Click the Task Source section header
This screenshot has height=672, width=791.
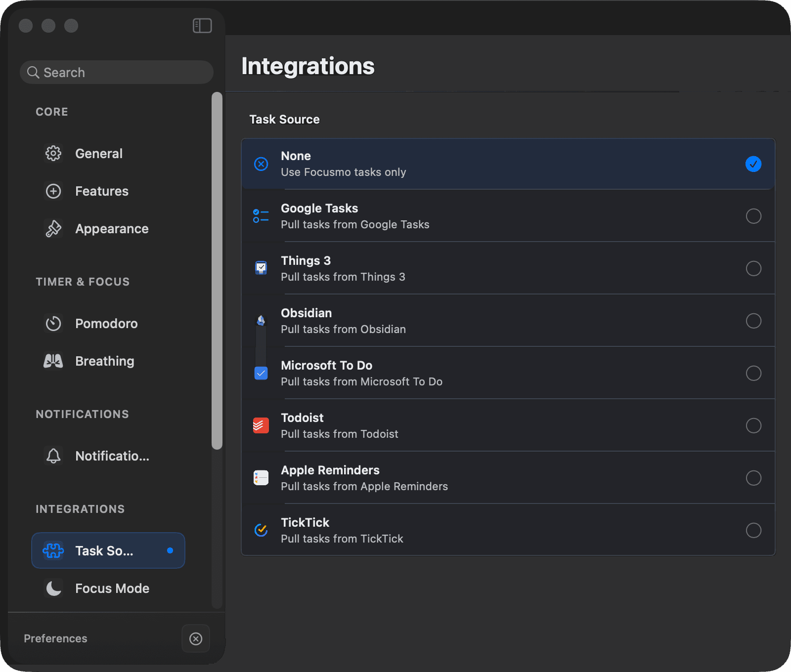click(x=284, y=120)
